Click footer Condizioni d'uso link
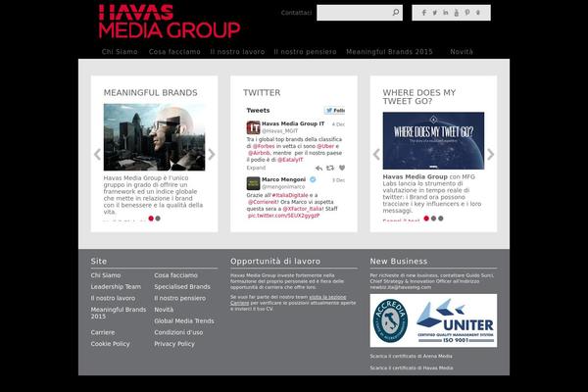The width and height of the screenshot is (588, 392). tap(178, 332)
